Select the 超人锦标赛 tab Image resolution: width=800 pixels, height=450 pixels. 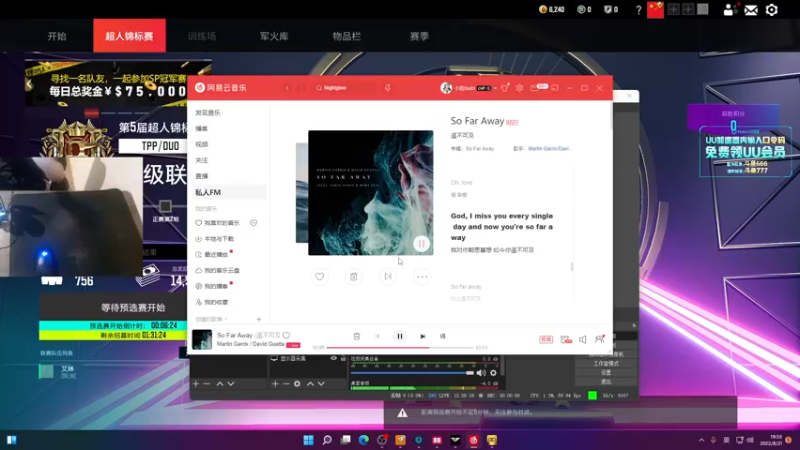click(129, 36)
